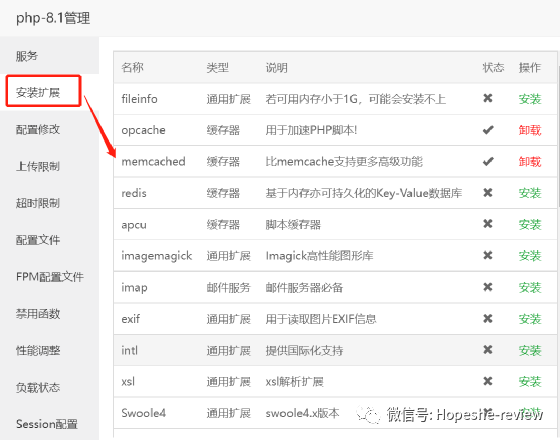Uninstall the opcache extension
This screenshot has width=560, height=440.
tap(530, 130)
